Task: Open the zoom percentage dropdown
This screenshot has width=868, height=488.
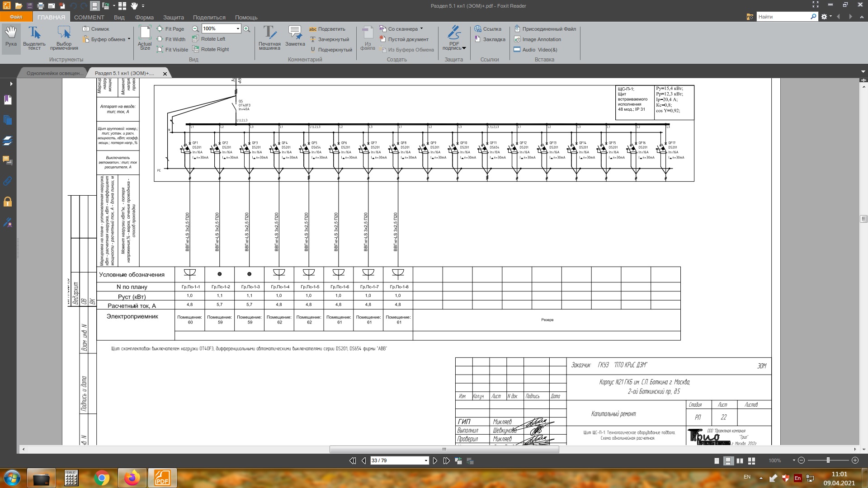Action: 238,28
